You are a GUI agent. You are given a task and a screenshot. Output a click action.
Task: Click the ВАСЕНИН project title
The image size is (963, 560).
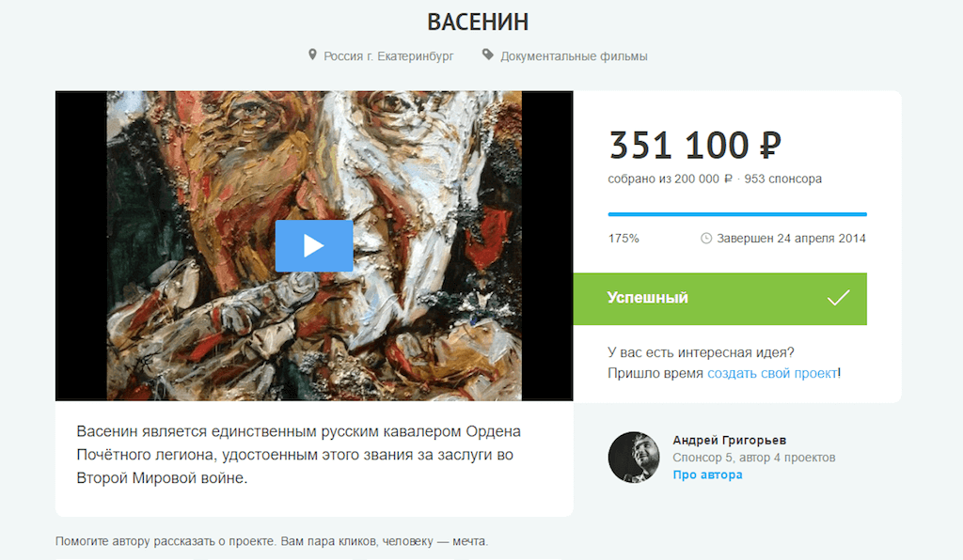click(478, 23)
